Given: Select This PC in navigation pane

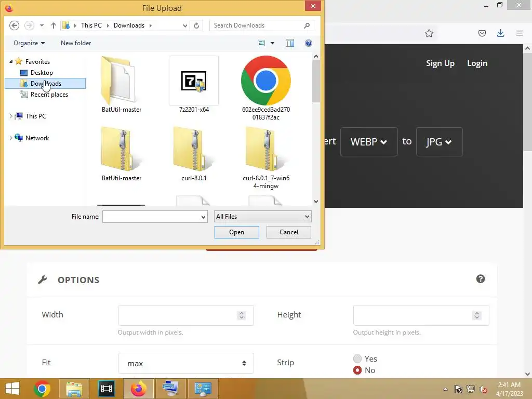Looking at the screenshot, I should [35, 116].
